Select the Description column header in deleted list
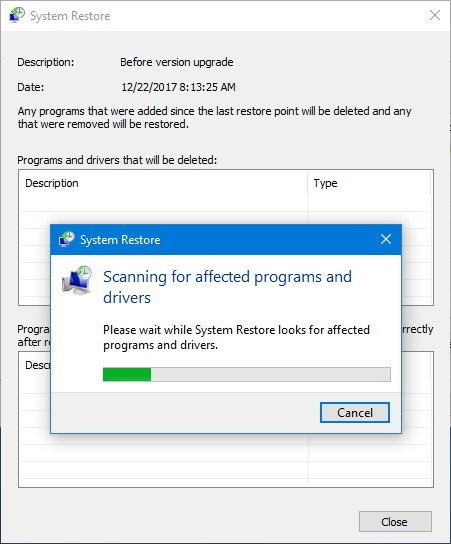Image resolution: width=451 pixels, height=544 pixels. pos(52,183)
